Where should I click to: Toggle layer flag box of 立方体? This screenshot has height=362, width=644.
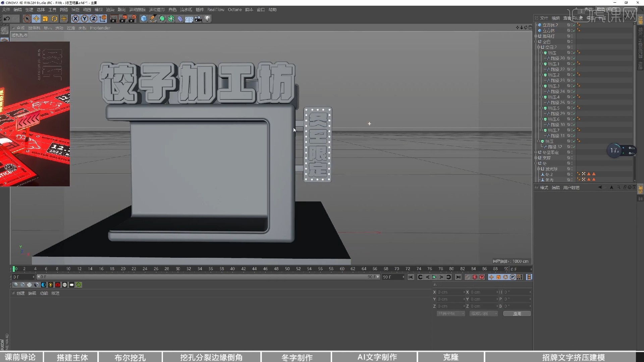click(x=569, y=31)
